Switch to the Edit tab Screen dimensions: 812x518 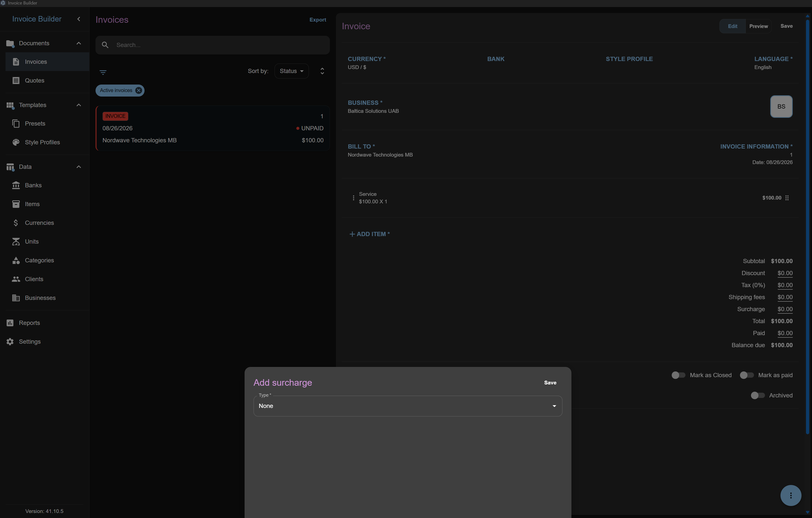(732, 26)
